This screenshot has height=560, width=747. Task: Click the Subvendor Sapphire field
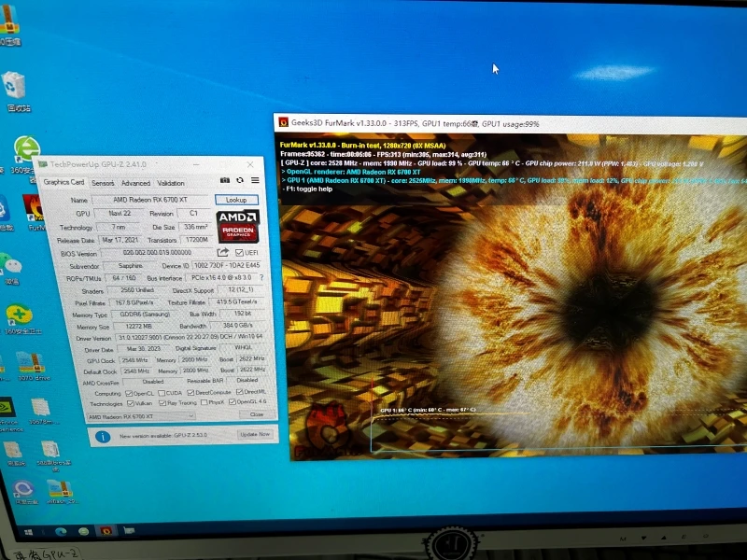130,266
